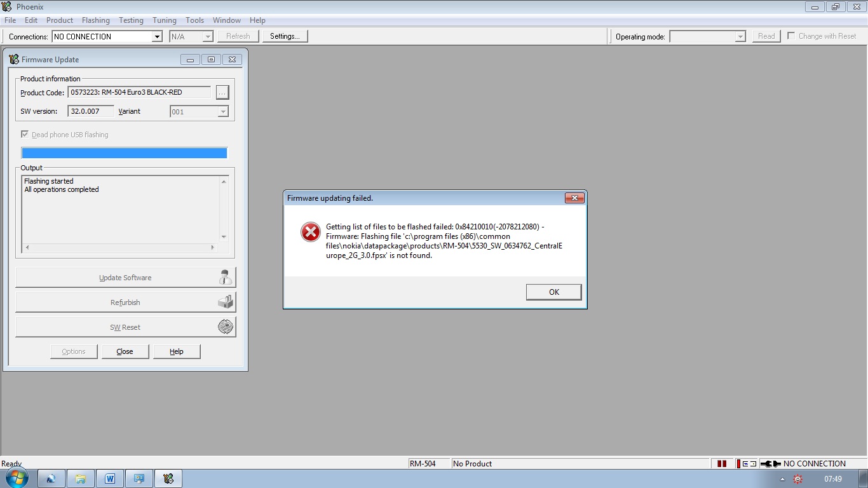The width and height of the screenshot is (868, 488).
Task: Open the Tools menu
Action: click(194, 20)
